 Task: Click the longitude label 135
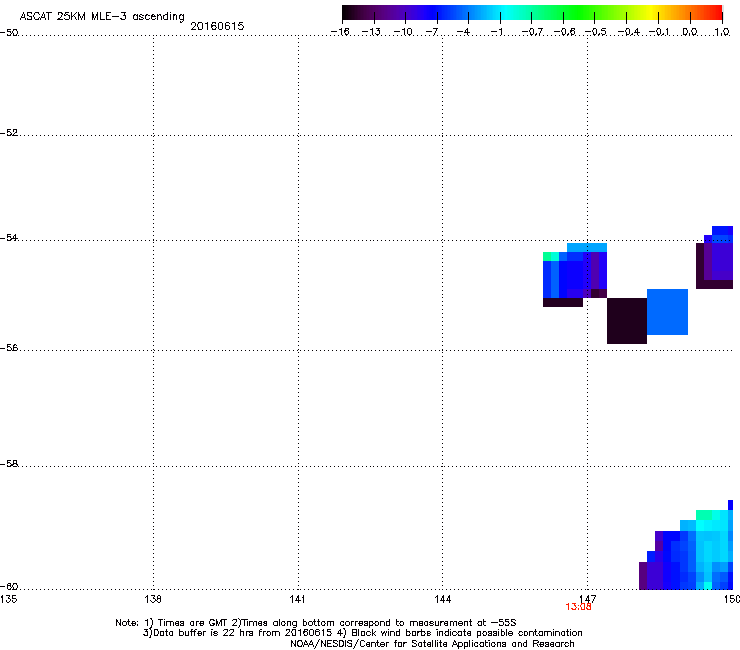pyautogui.click(x=8, y=599)
